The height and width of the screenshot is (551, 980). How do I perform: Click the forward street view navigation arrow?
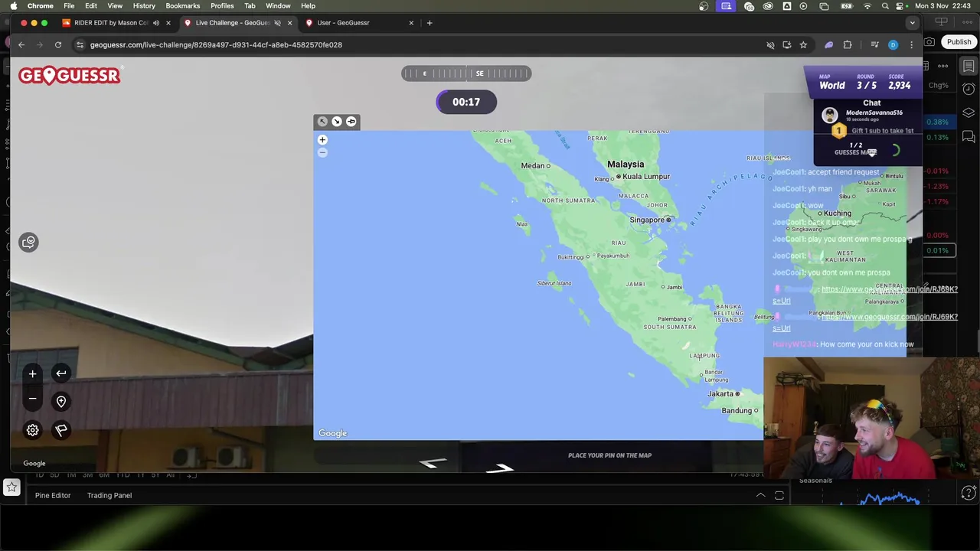(x=501, y=468)
